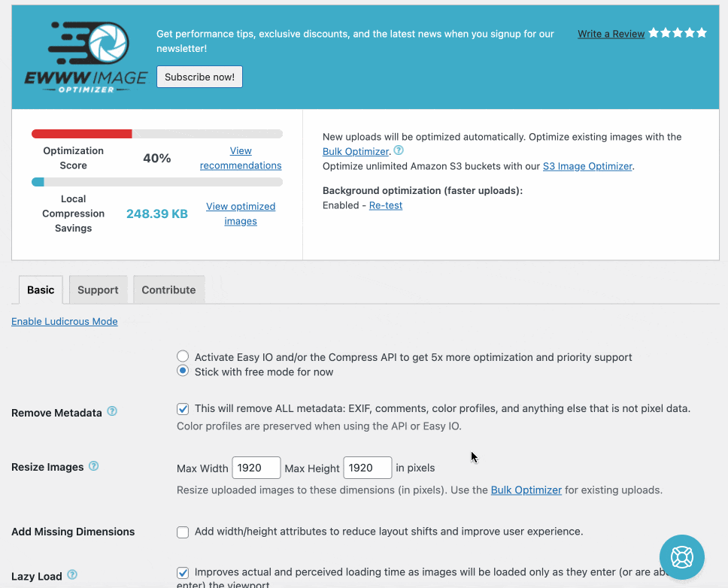Viewport: 728px width, 588px height.
Task: Open Write a Review link
Action: coord(611,34)
